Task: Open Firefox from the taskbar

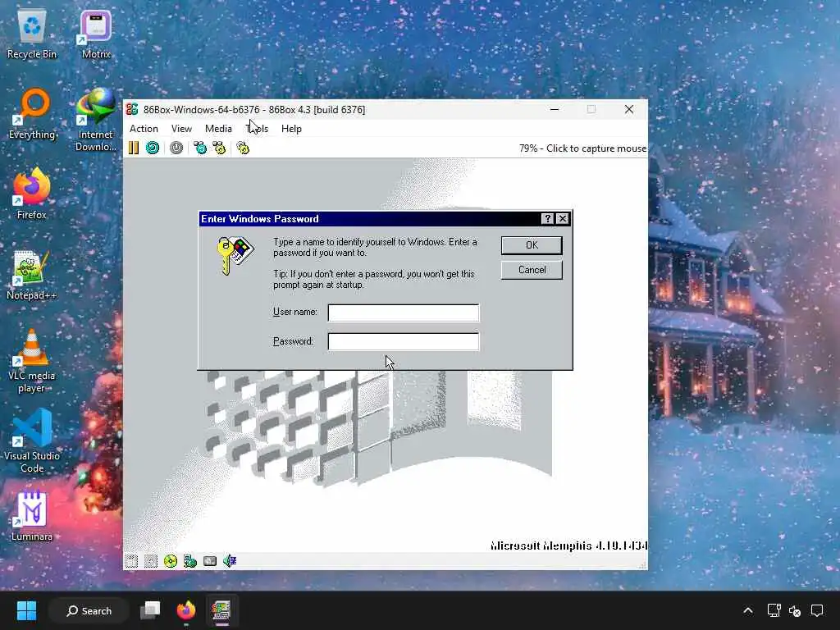Action: click(x=186, y=610)
